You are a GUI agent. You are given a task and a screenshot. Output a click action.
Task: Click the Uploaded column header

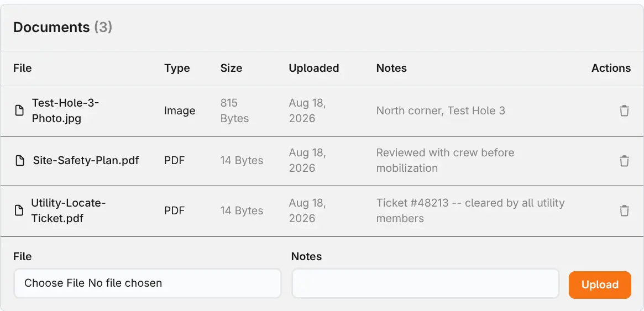coord(314,68)
